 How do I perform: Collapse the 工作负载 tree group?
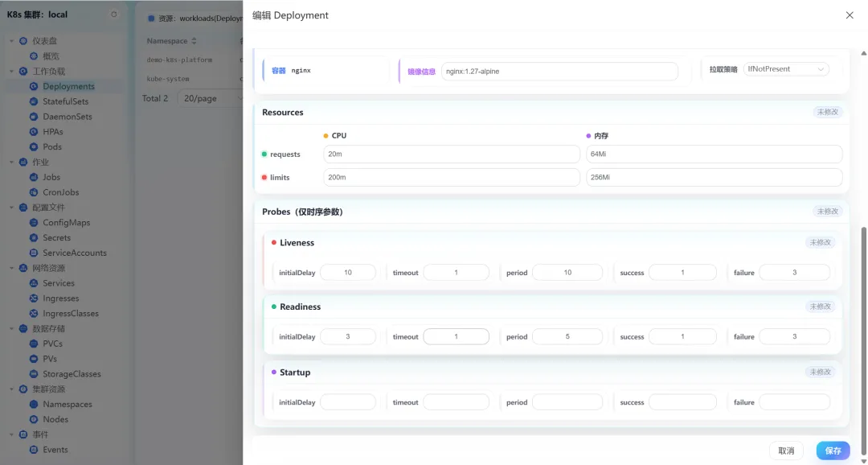point(11,72)
